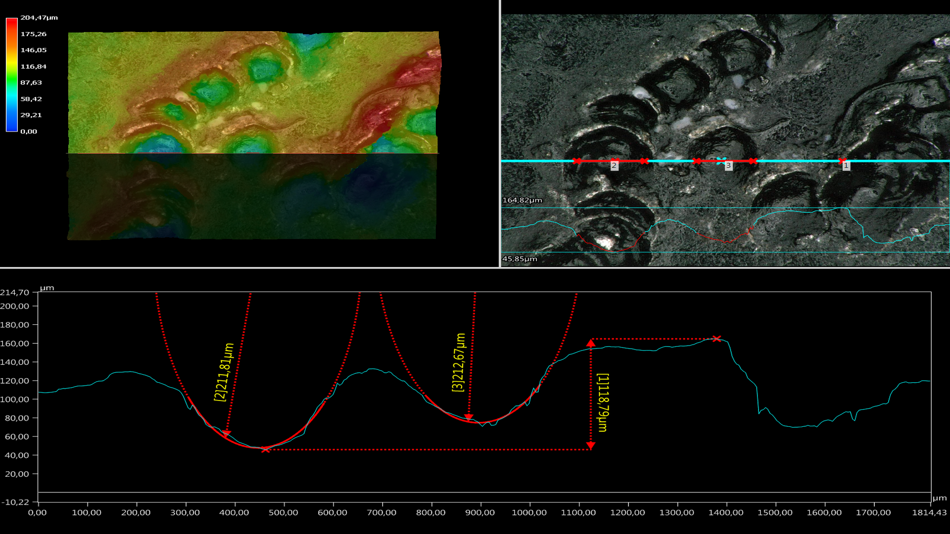Click the color height scale bar
The width and height of the screenshot is (950, 534).
coord(12,75)
